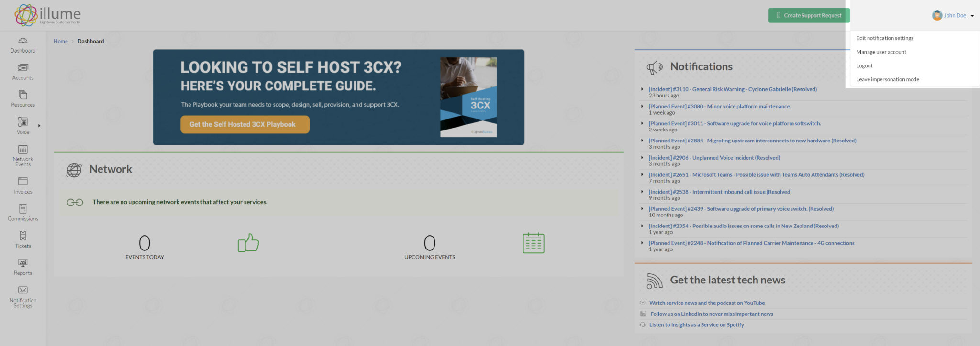Open Listen to Insights on Spotify link
The width and height of the screenshot is (980, 346).
point(696,325)
